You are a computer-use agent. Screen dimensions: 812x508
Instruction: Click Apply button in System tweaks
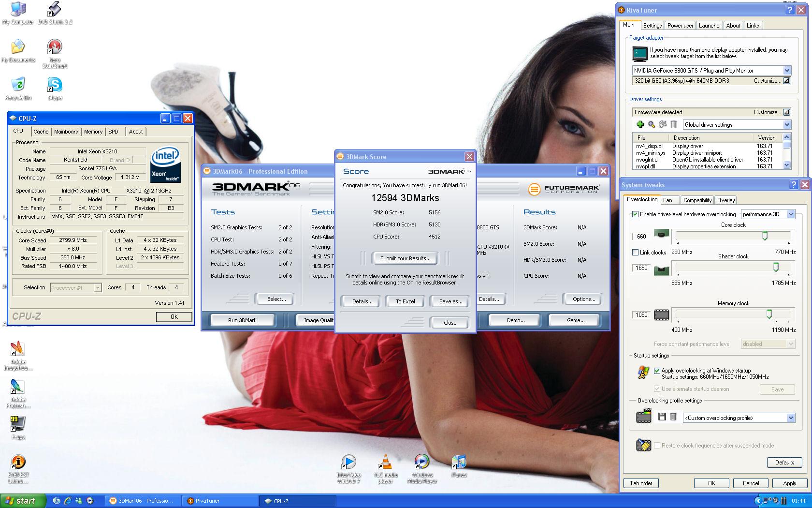point(789,483)
